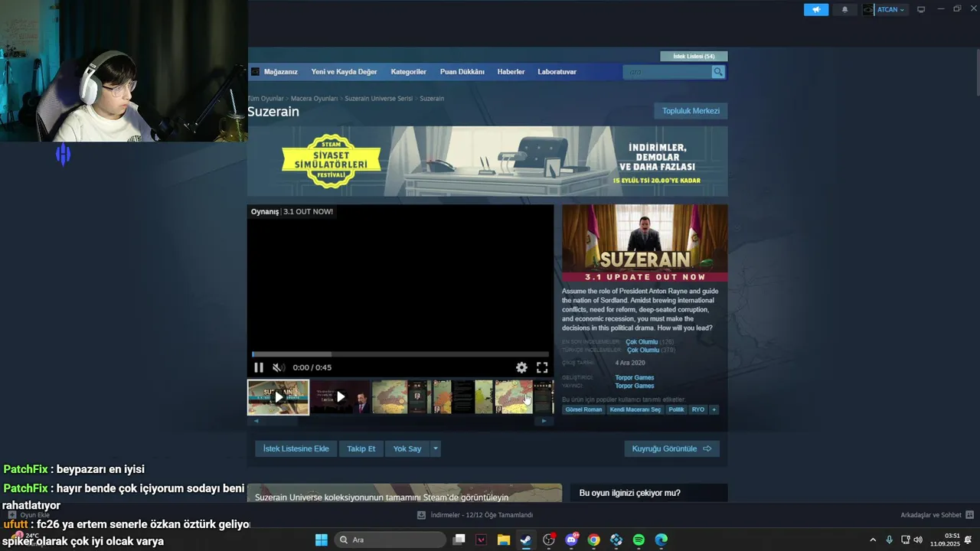Viewport: 980px width, 551px height.
Task: Open İndirmeler status in Steam footer
Action: tap(475, 515)
